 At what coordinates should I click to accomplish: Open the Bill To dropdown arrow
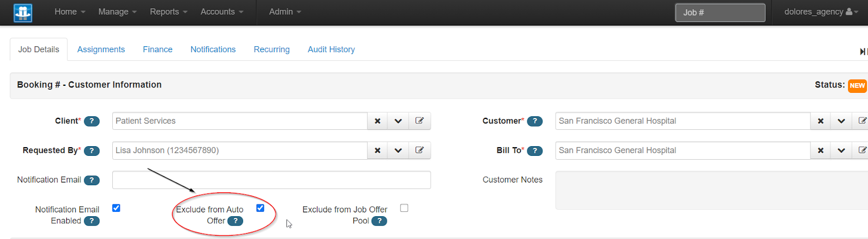click(x=841, y=150)
